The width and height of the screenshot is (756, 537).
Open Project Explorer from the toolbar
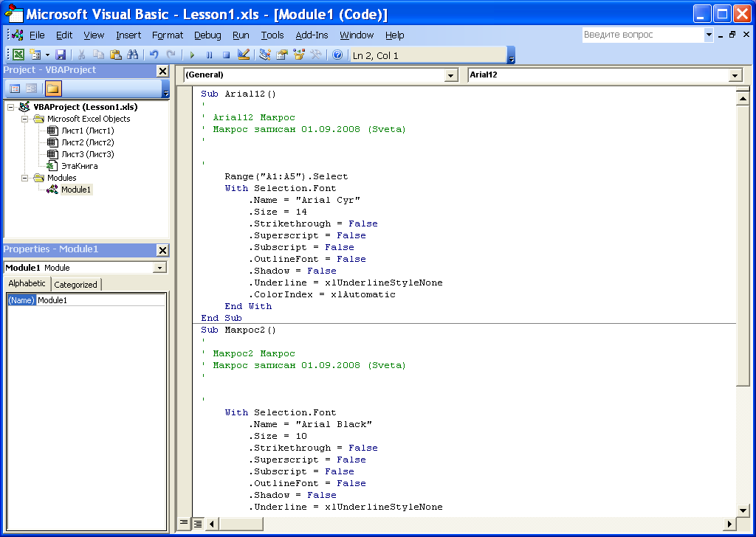tap(265, 55)
